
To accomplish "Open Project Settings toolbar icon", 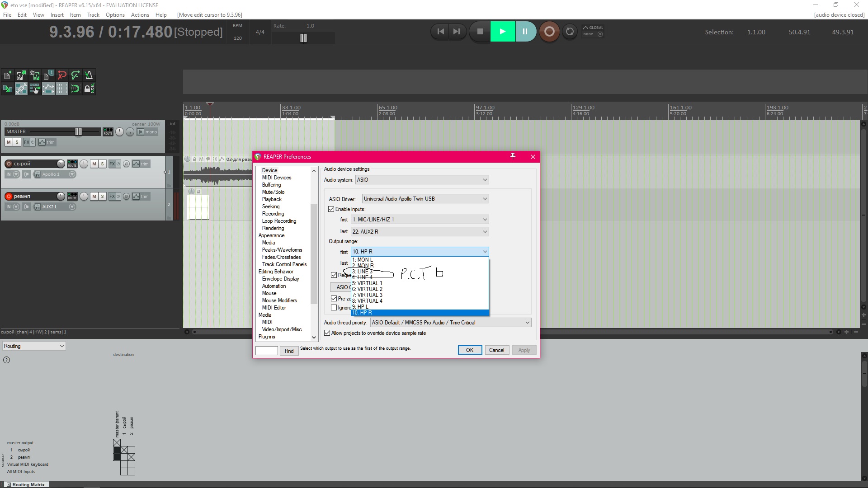I will pos(48,75).
